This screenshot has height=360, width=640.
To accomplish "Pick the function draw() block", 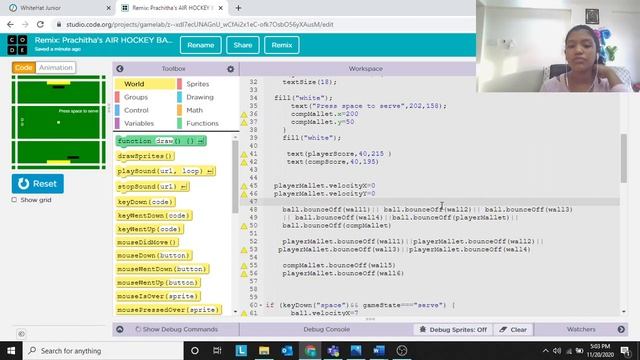I will (161, 141).
